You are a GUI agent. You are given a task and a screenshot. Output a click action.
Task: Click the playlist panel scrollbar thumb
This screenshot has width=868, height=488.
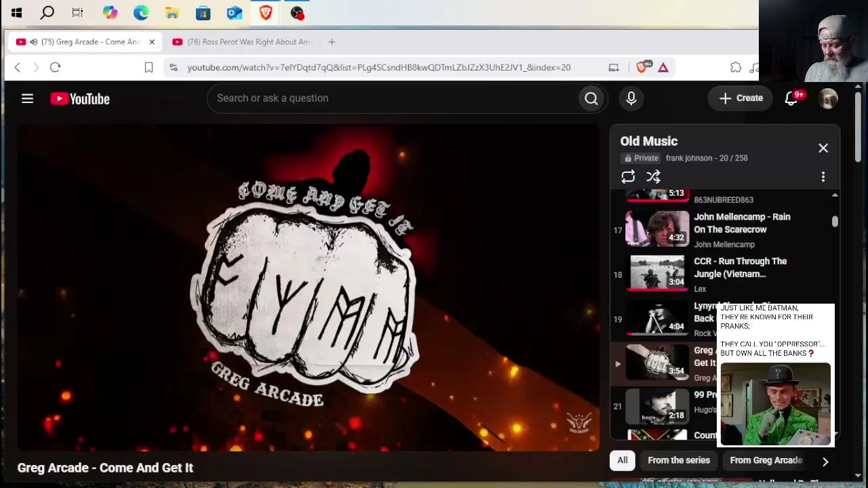tap(835, 221)
